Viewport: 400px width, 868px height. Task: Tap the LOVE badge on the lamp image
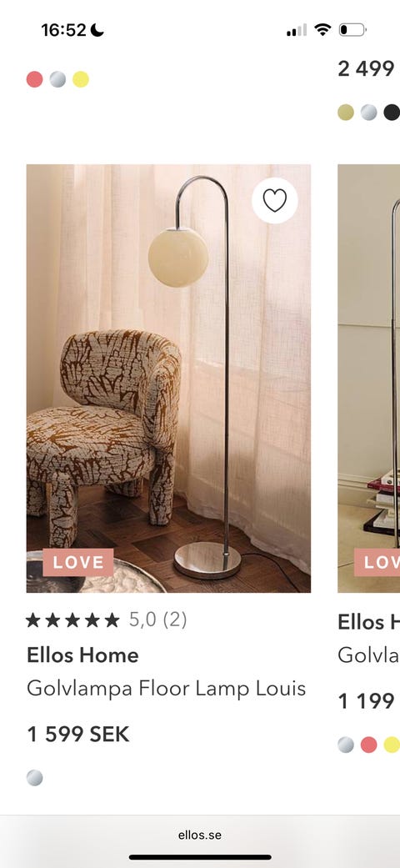(x=78, y=563)
